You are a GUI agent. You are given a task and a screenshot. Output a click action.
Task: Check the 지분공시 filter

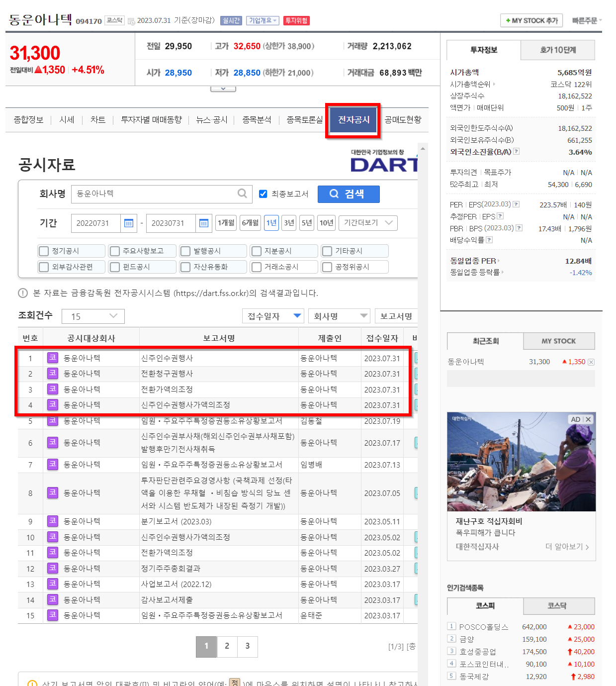pyautogui.click(x=257, y=251)
